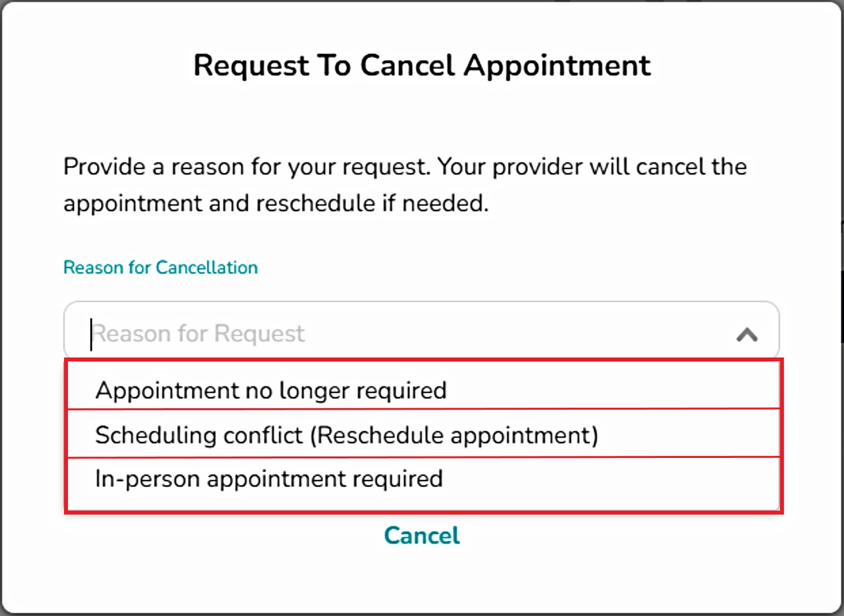Click the "Reason for Cancellation" label

click(x=161, y=267)
